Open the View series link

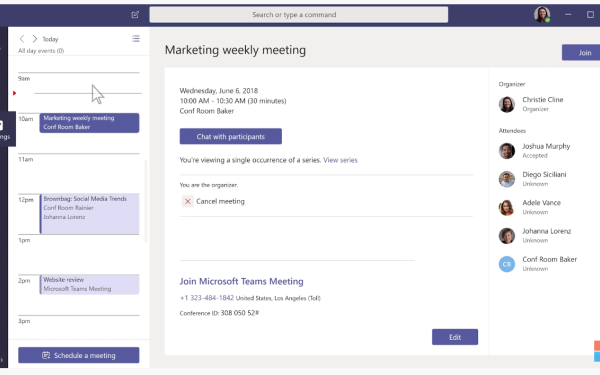(x=340, y=160)
